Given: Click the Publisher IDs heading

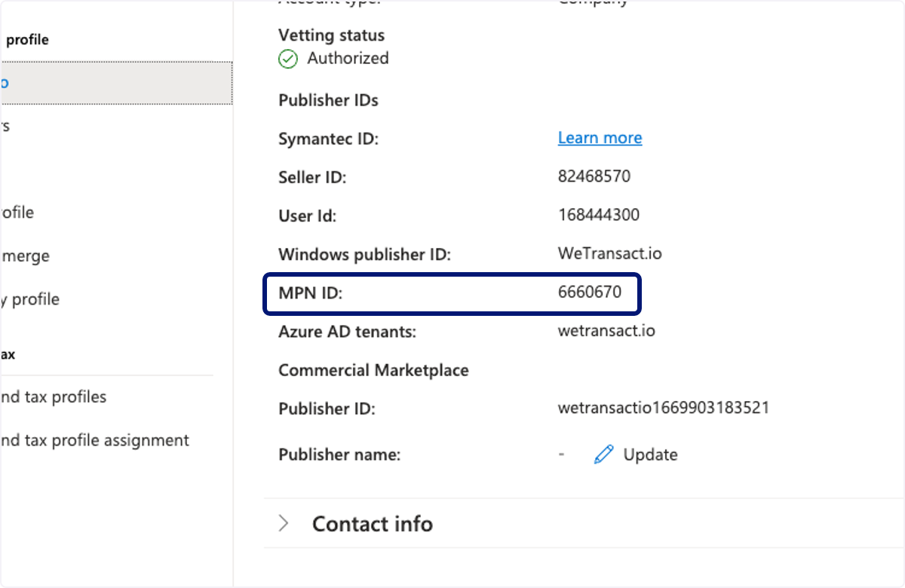Looking at the screenshot, I should pyautogui.click(x=328, y=100).
